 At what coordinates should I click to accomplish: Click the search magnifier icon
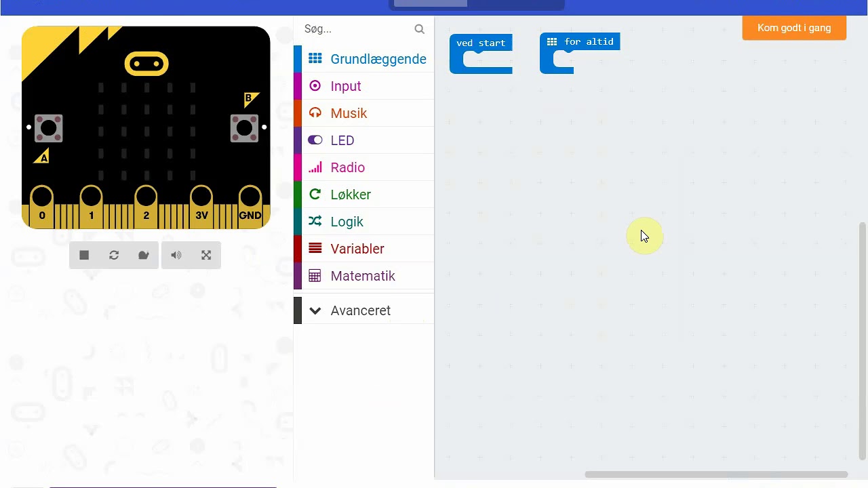pyautogui.click(x=419, y=29)
